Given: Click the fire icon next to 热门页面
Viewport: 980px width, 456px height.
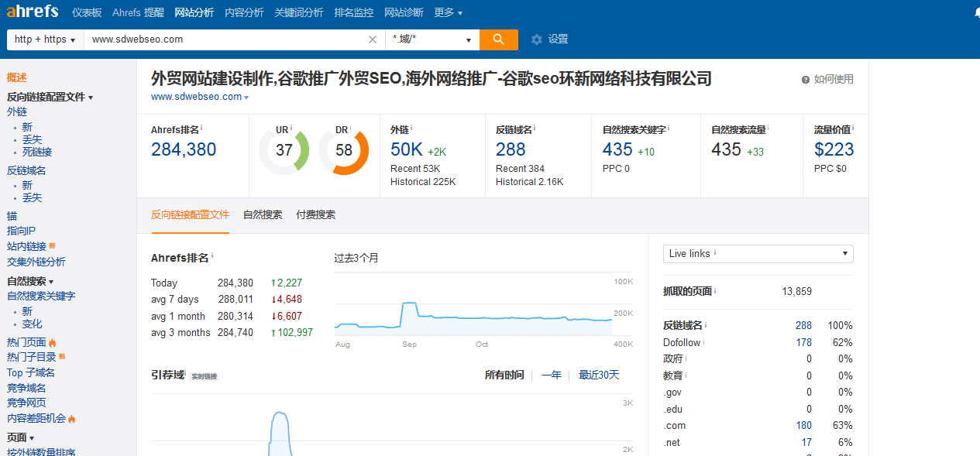Looking at the screenshot, I should pyautogui.click(x=53, y=342).
